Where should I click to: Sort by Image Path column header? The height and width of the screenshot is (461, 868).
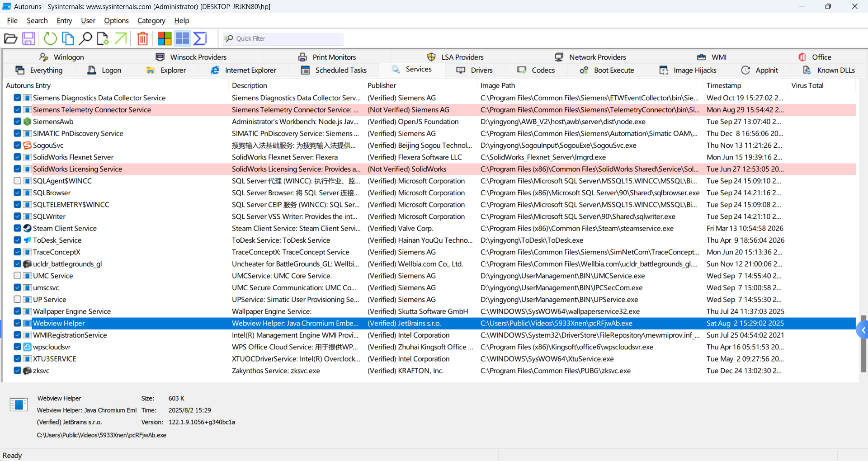[x=590, y=85]
